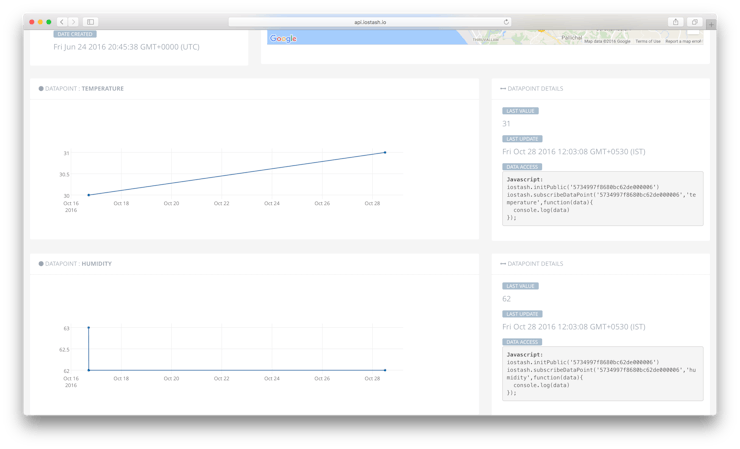Reload the page with refresh icon
Viewport: 740px width, 449px height.
click(506, 22)
